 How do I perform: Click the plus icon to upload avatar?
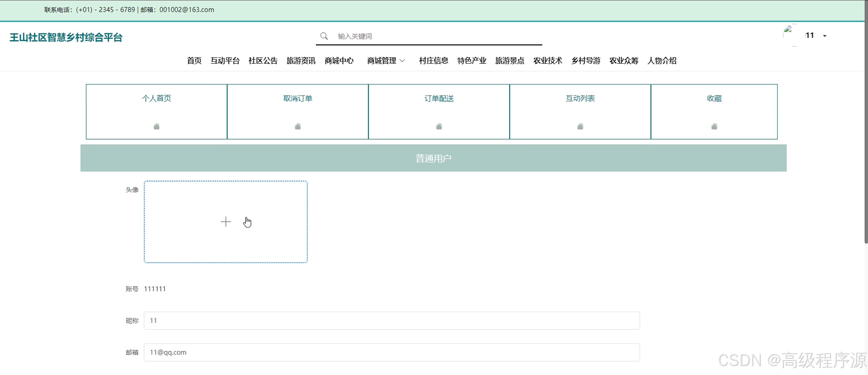[x=225, y=222]
